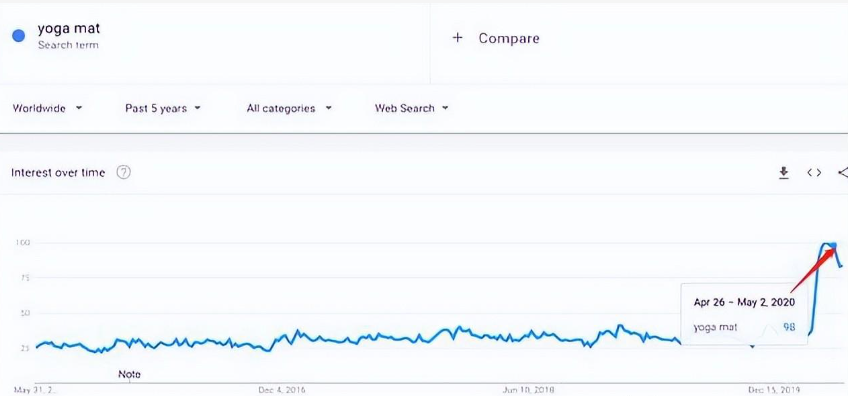This screenshot has width=848, height=396.
Task: Click the Apr 26 – May 2, 2020 tooltip
Action: (744, 314)
